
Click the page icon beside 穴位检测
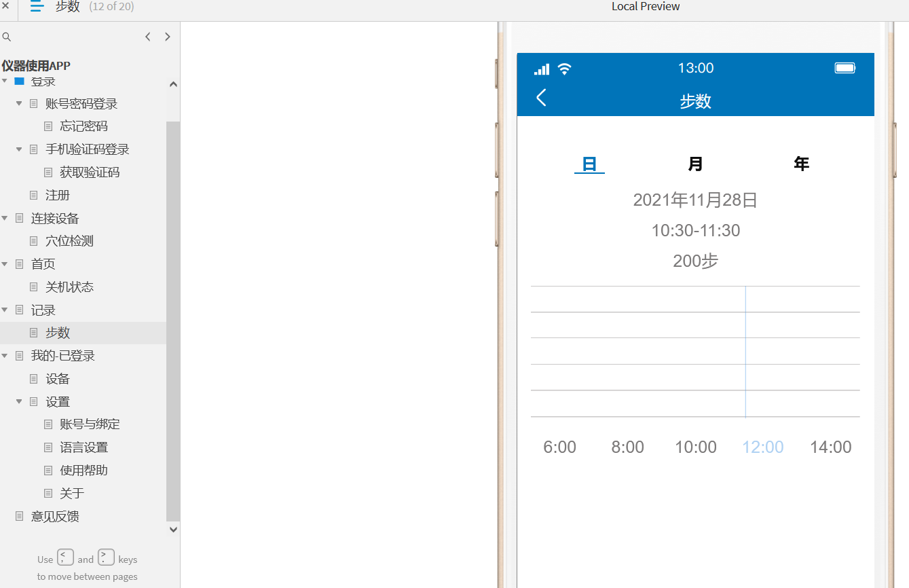pyautogui.click(x=34, y=241)
